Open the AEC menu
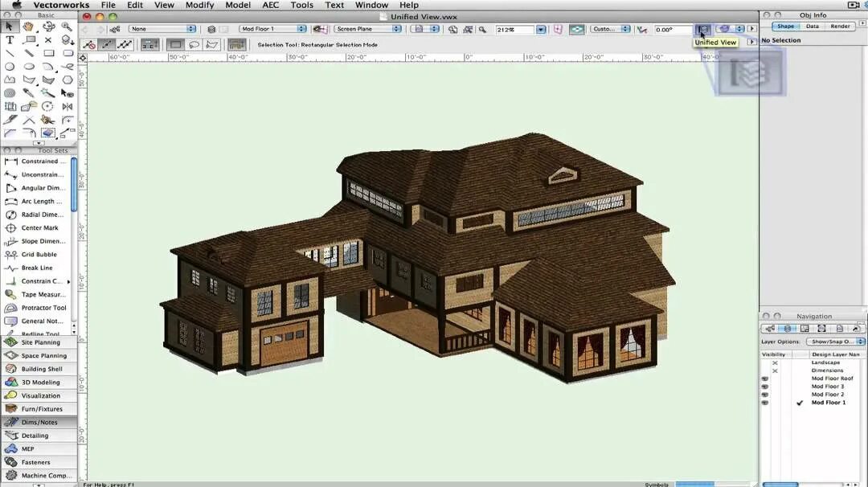Image resolution: width=868 pixels, height=487 pixels. click(270, 5)
